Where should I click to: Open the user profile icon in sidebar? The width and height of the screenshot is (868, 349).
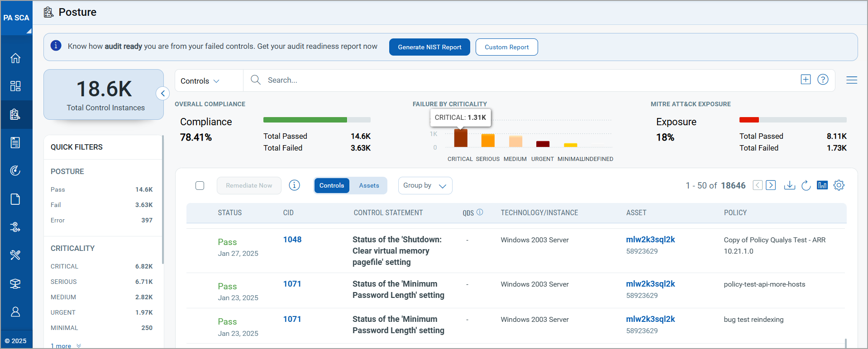(15, 312)
